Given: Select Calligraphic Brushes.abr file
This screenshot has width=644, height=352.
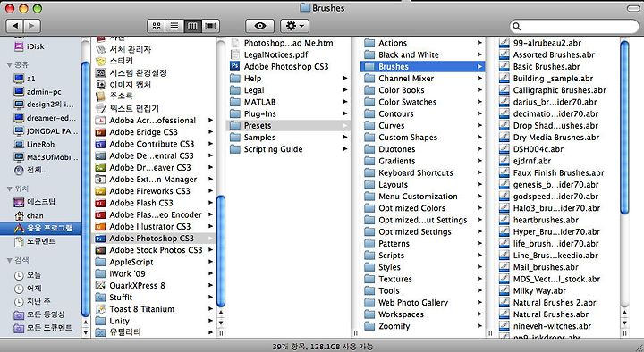Looking at the screenshot, I should [558, 90].
